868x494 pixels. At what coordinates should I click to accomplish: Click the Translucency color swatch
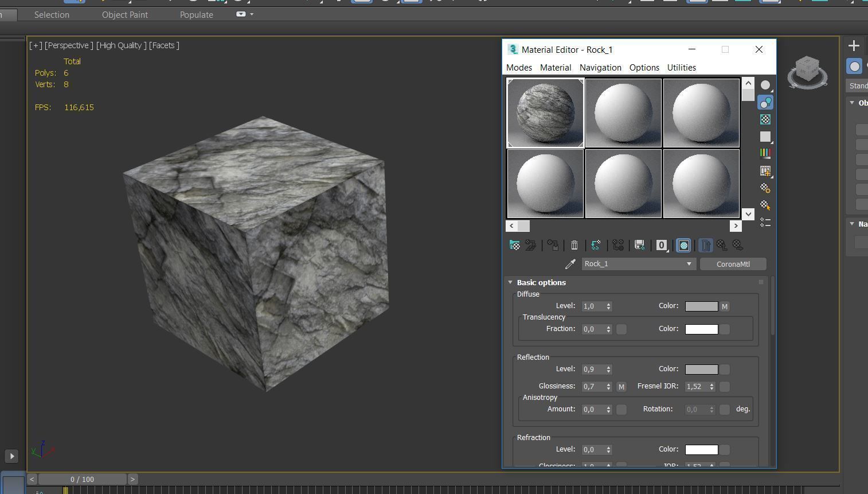coord(701,329)
